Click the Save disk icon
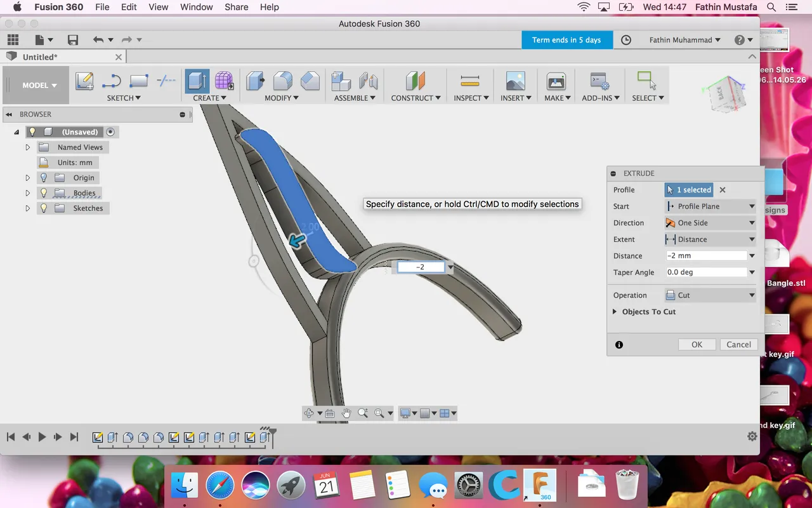Viewport: 812px width, 508px height. [73, 40]
